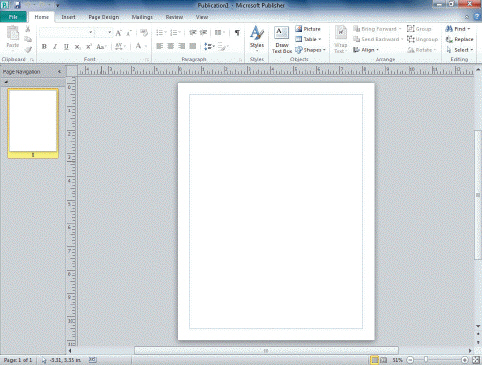Select the page 1 thumbnail
The width and height of the screenshot is (482, 365).
pos(33,123)
